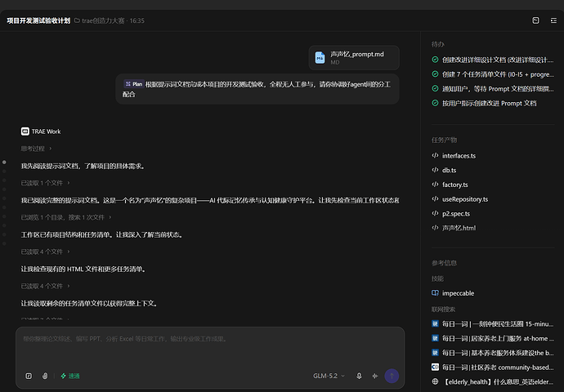Click the microphone voice input icon

pyautogui.click(x=359, y=376)
